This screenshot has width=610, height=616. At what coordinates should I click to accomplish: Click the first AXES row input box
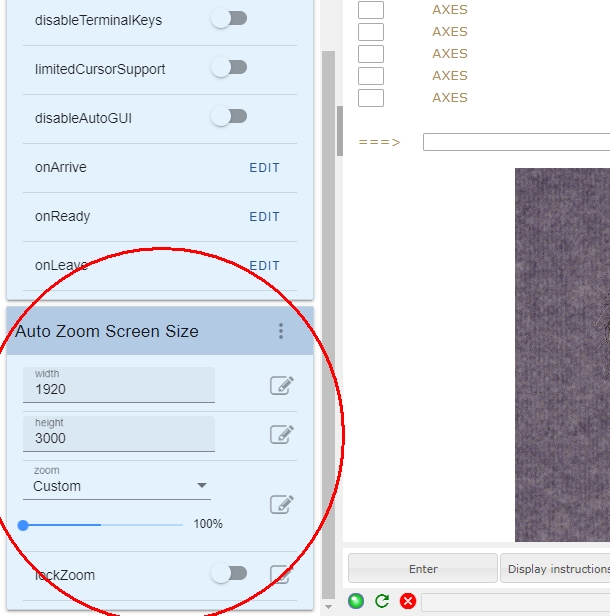(x=371, y=10)
